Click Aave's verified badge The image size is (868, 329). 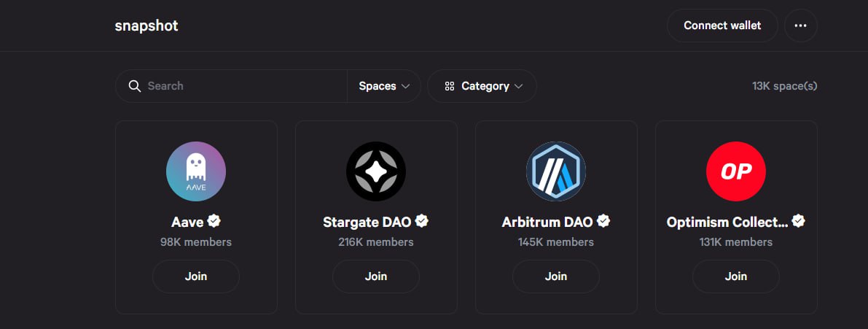(x=214, y=221)
